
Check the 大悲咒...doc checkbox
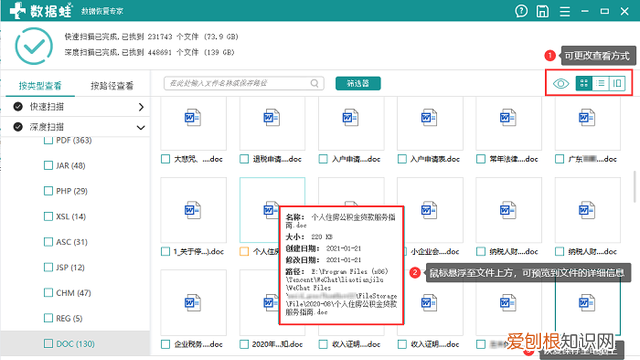point(165,159)
